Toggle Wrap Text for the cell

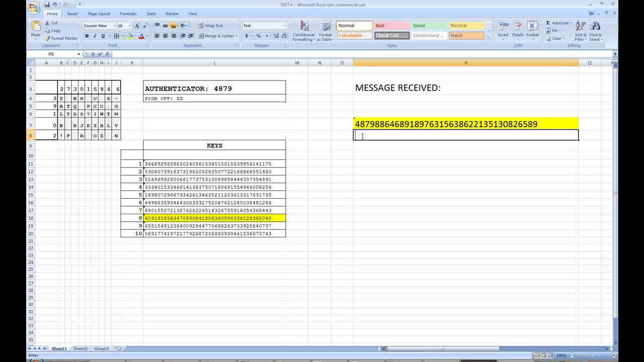[x=210, y=26]
